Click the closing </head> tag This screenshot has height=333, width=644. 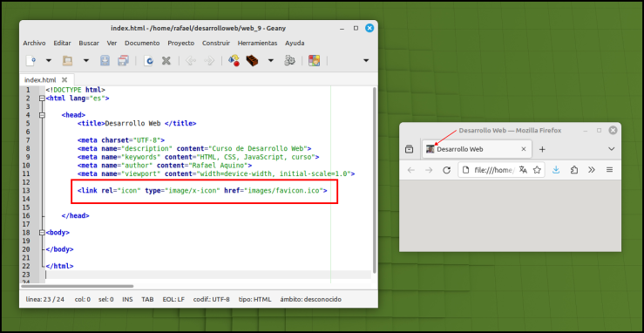75,215
